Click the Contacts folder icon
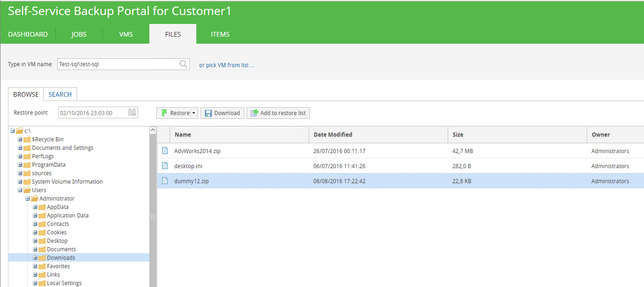 point(42,224)
